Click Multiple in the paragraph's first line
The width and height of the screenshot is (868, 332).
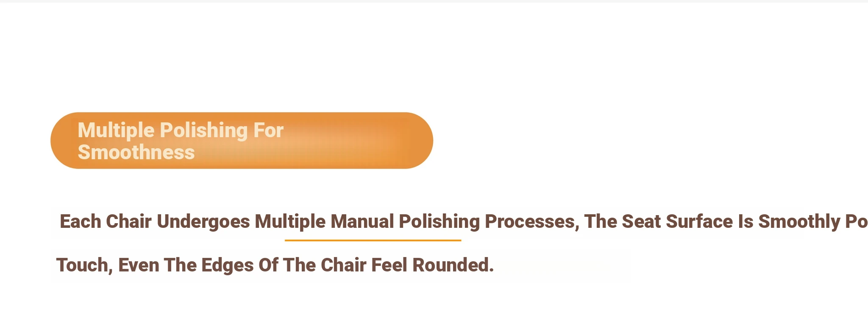[x=290, y=222]
